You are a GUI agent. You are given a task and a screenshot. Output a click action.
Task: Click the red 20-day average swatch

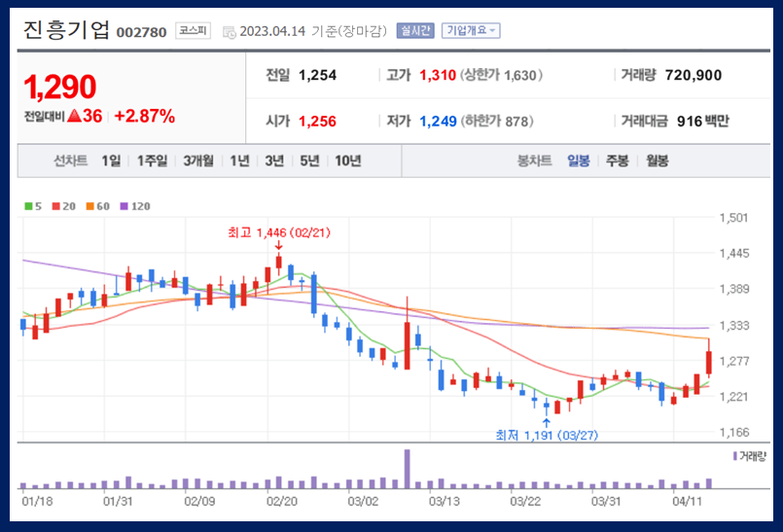pos(56,206)
